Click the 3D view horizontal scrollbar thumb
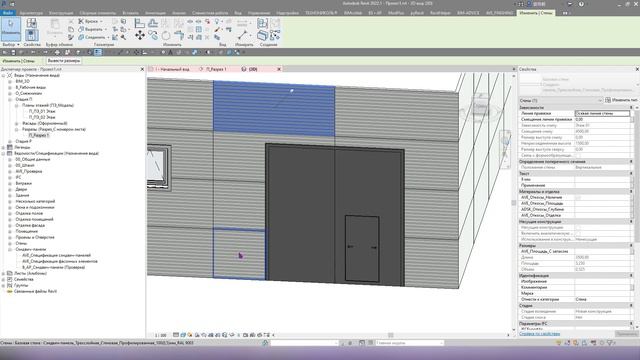The image size is (640, 360). [391, 335]
